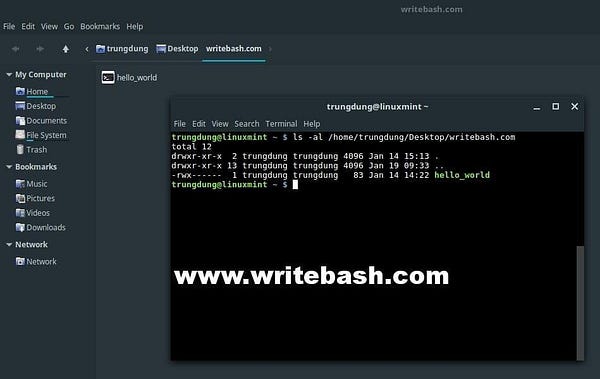Click the Videos folder icon
The height and width of the screenshot is (379, 600).
click(x=20, y=213)
